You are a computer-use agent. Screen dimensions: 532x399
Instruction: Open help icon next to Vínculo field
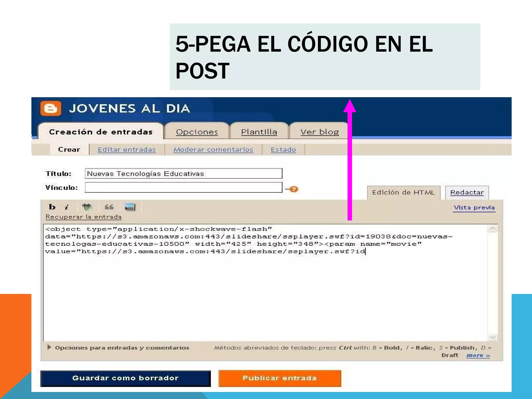pos(294,189)
